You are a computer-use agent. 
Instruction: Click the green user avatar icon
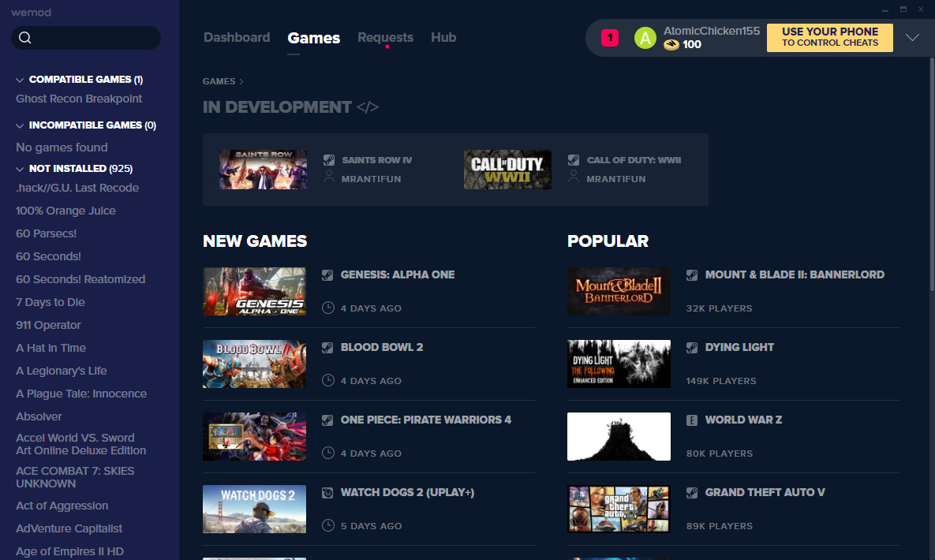coord(645,38)
